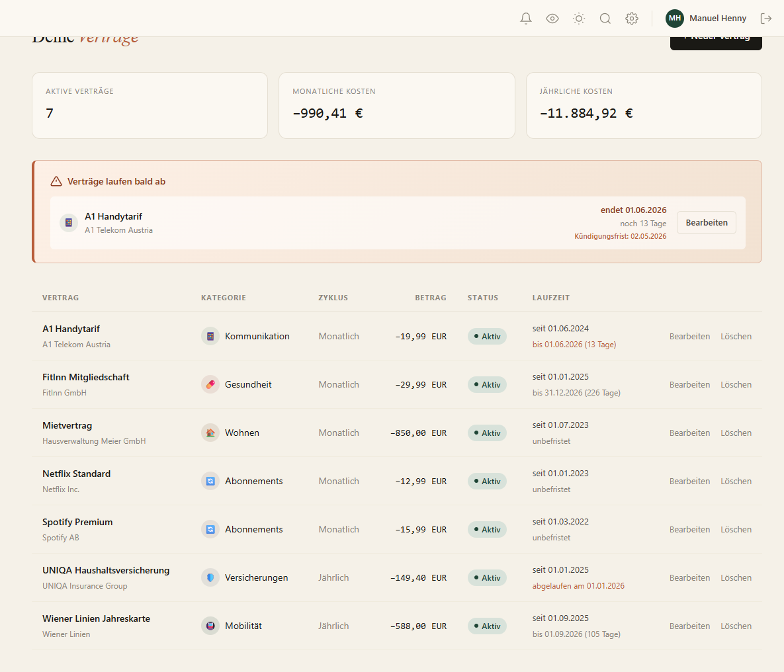
Task: Click the Zyklus column header
Action: click(333, 298)
